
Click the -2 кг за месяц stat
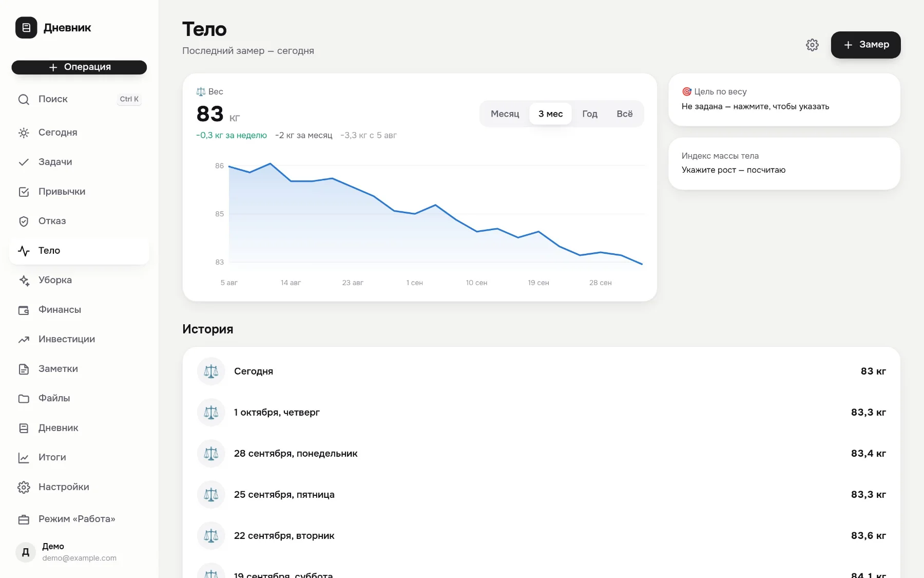pyautogui.click(x=303, y=135)
